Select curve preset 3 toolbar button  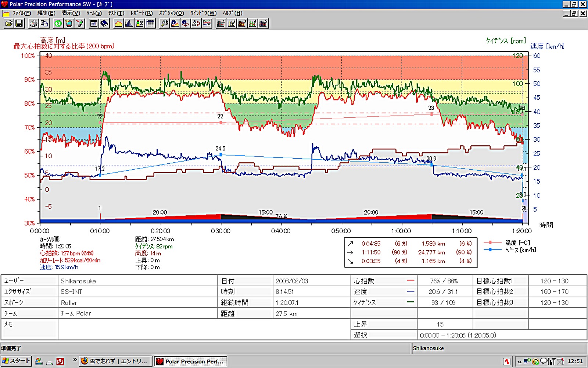[x=242, y=23]
